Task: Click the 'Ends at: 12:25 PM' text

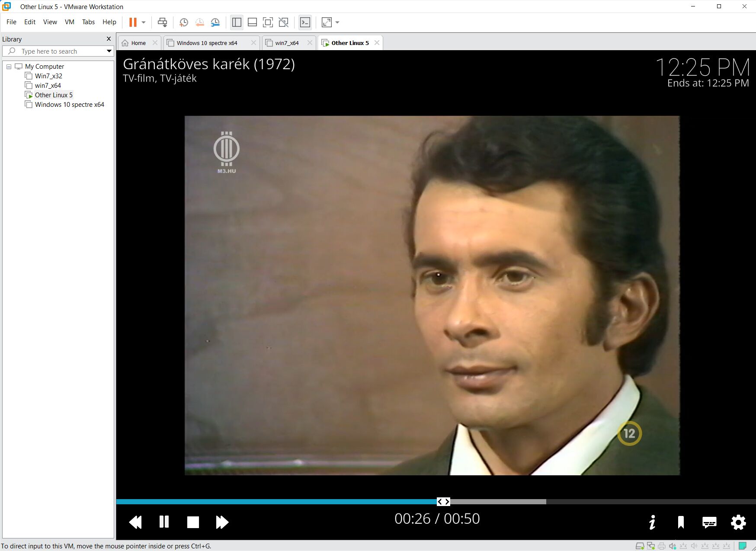Action: [708, 83]
